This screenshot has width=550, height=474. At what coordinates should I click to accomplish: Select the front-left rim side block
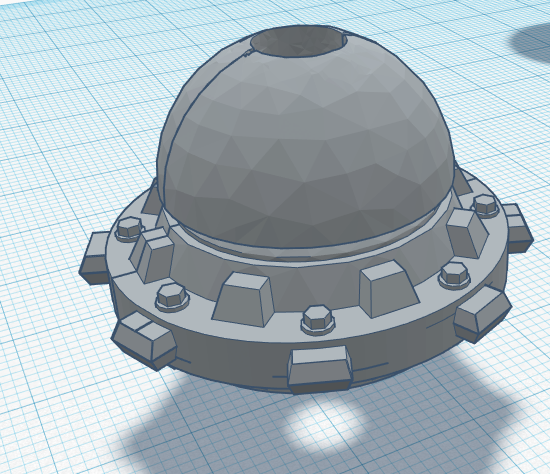coord(144,339)
